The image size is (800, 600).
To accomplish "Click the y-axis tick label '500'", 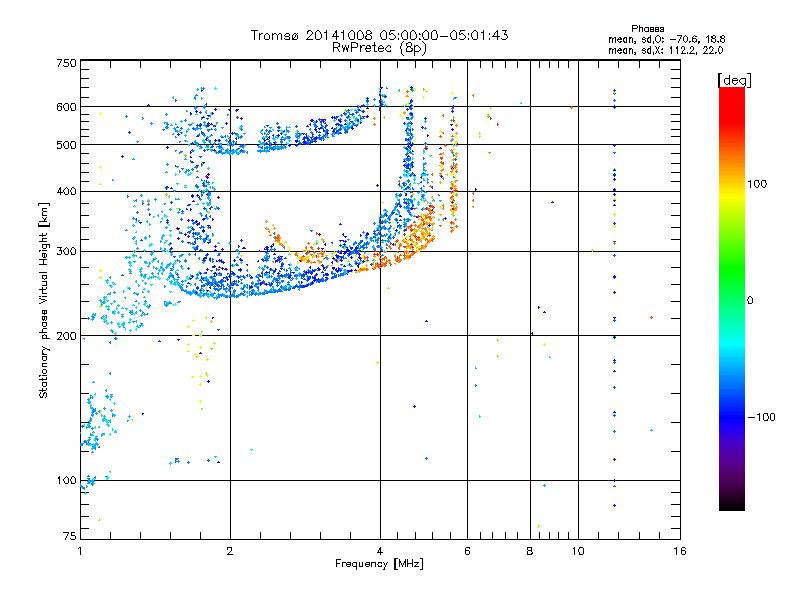I will (x=66, y=145).
